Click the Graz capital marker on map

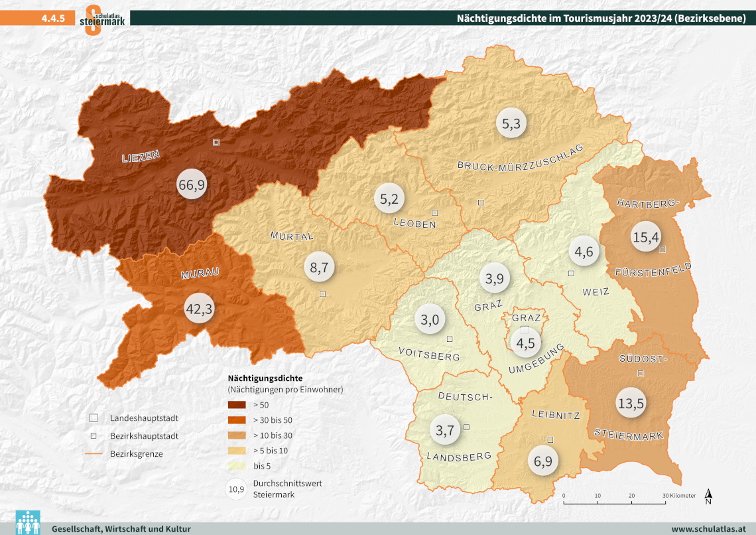(x=524, y=329)
